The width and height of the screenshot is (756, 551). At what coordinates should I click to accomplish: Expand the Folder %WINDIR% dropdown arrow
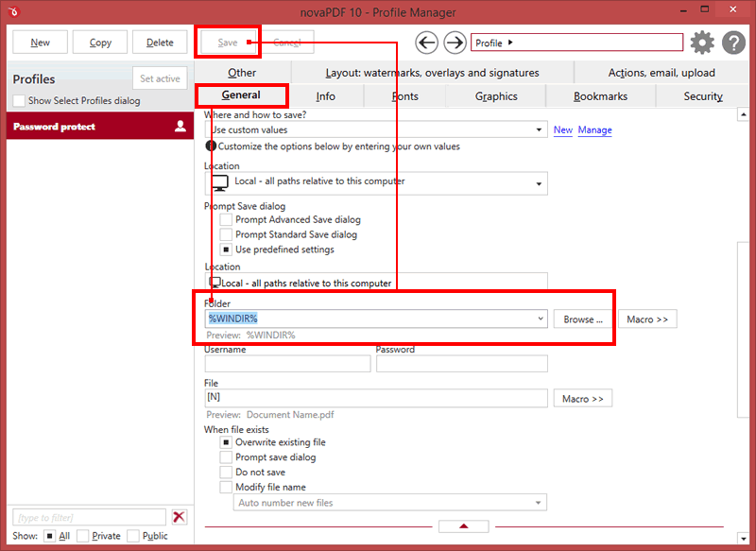(x=540, y=319)
